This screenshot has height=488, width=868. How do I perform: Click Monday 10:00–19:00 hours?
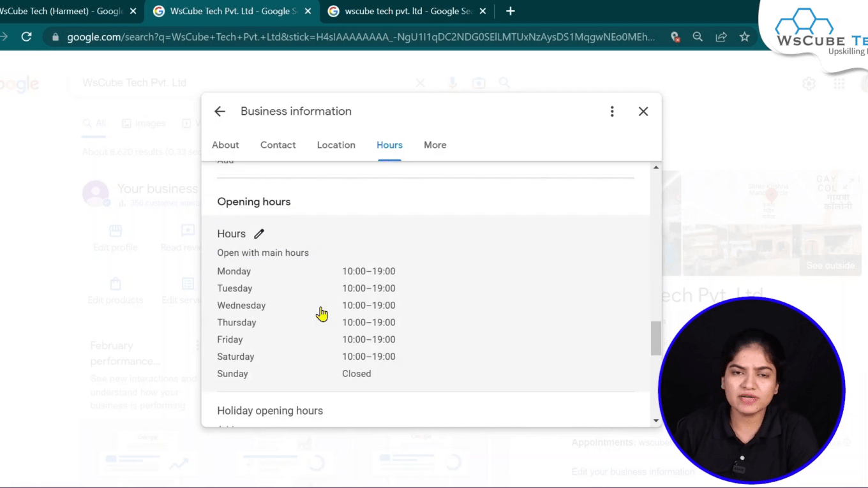[368, 271]
